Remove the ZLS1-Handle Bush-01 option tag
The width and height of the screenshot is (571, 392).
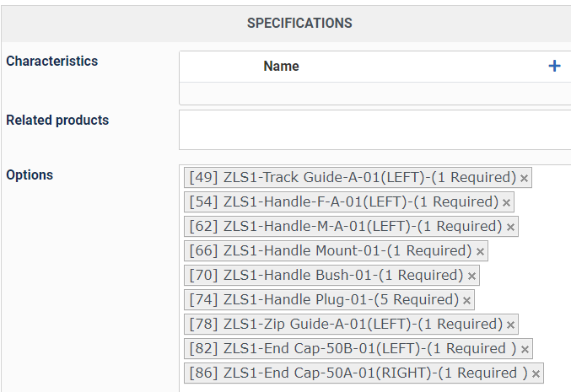point(471,276)
